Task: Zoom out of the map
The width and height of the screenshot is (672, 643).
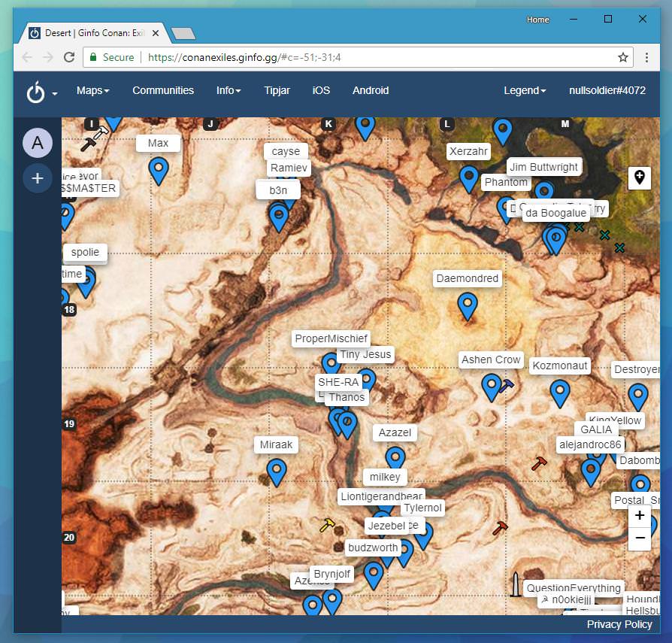Action: tap(640, 538)
